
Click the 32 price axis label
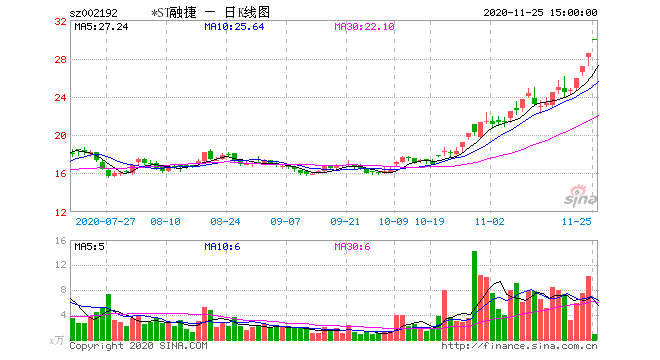coord(61,21)
